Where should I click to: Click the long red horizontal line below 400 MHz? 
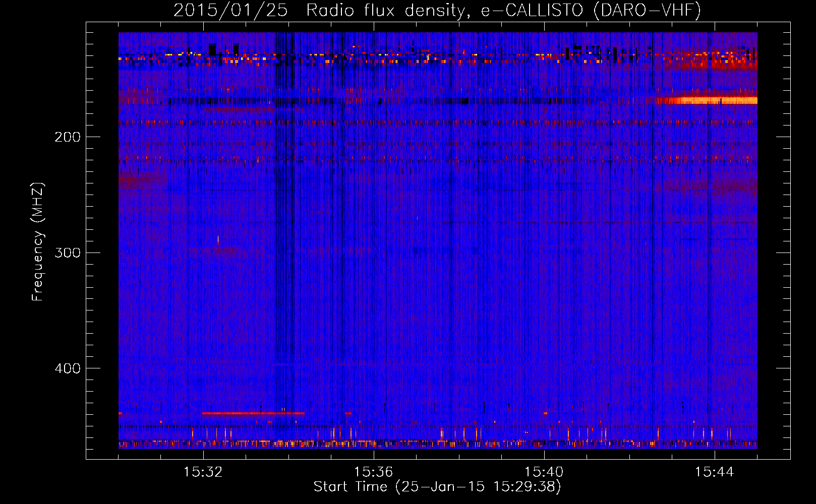253,413
